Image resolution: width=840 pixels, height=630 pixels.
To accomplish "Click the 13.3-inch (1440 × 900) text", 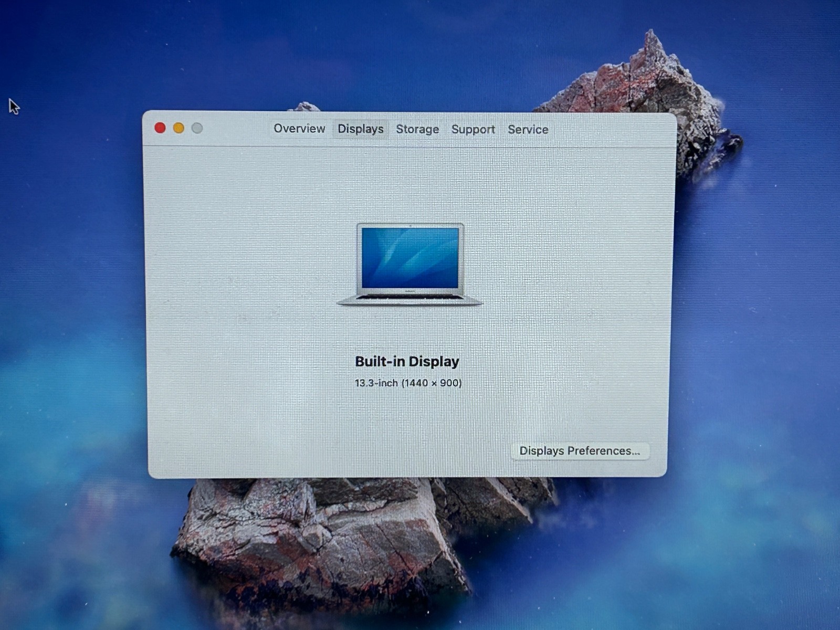I will point(408,383).
